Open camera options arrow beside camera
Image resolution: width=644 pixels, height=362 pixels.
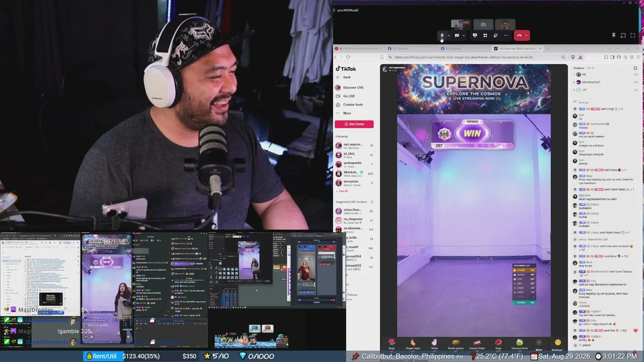tap(463, 36)
